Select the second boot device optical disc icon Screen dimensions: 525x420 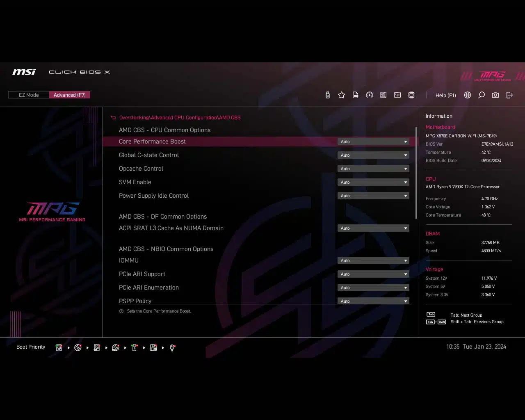coord(78,347)
